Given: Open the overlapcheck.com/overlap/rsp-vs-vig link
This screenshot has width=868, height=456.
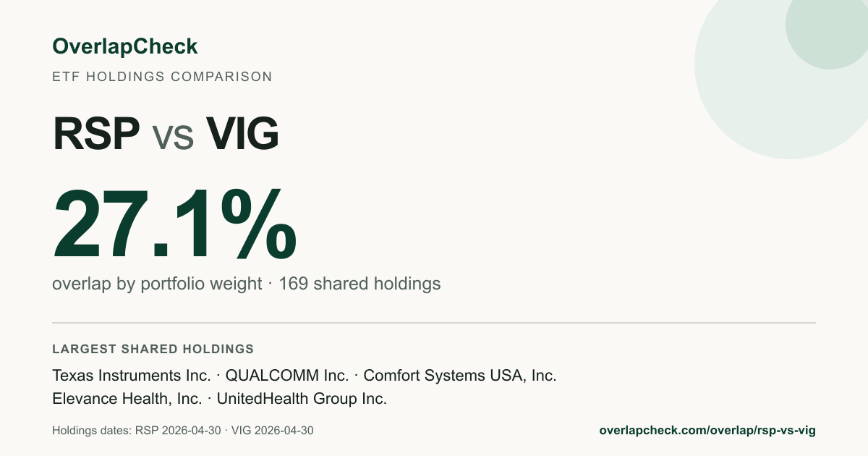Looking at the screenshot, I should [707, 430].
